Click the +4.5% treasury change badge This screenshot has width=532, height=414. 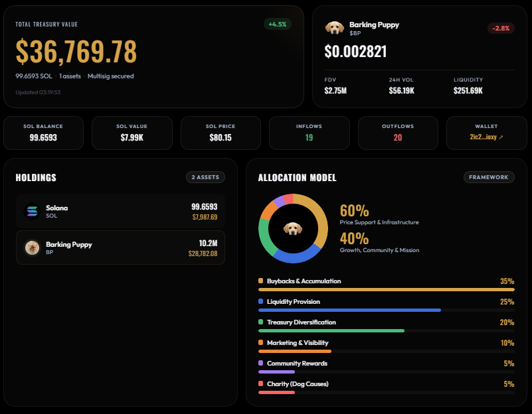pyautogui.click(x=278, y=24)
